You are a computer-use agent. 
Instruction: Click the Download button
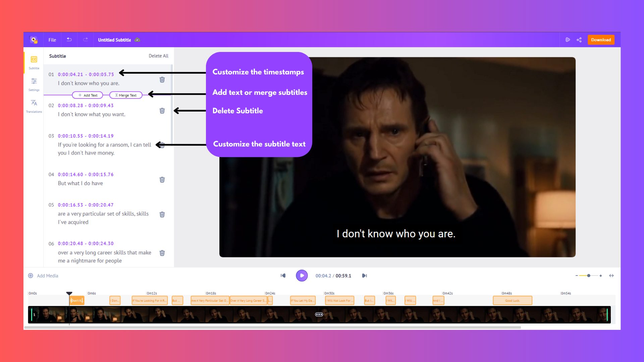pyautogui.click(x=601, y=40)
